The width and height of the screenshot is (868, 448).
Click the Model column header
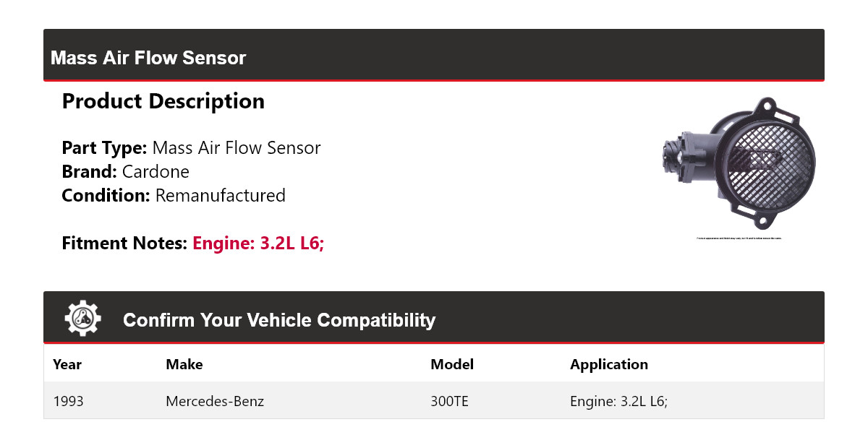pyautogui.click(x=452, y=364)
